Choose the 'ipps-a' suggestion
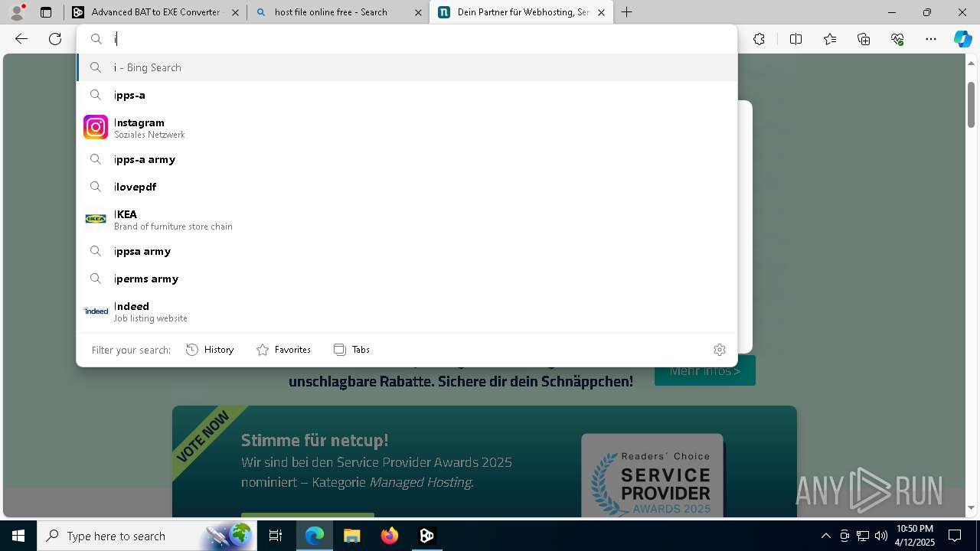 (407, 95)
